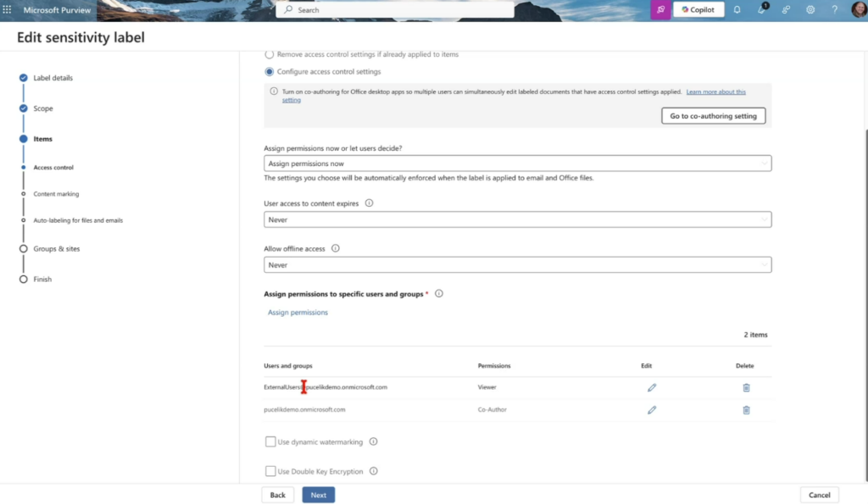
Task: Open the notifications bell icon
Action: [x=737, y=9]
